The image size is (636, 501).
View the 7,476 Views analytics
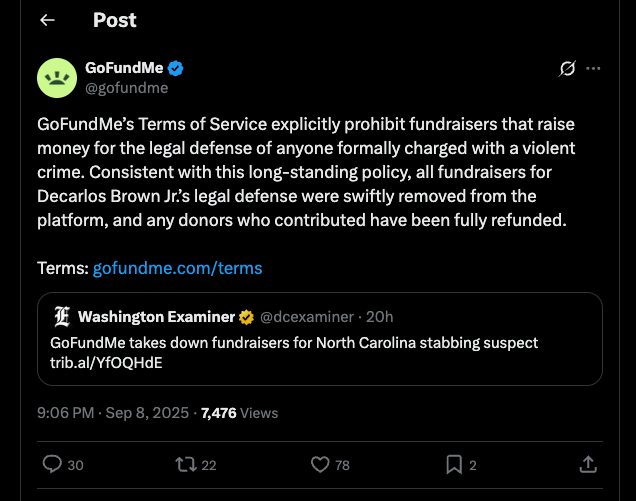coord(239,413)
